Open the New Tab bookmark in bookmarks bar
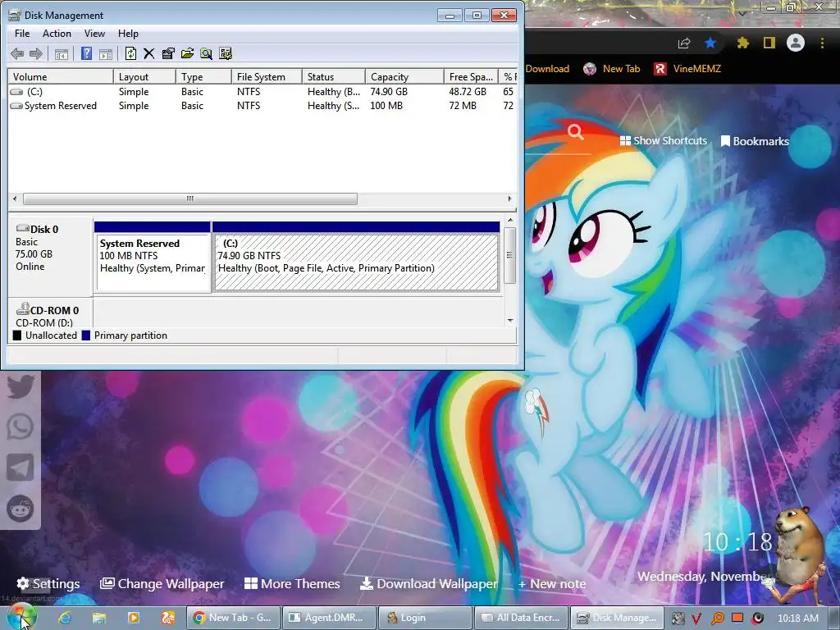This screenshot has height=630, width=840. [612, 69]
